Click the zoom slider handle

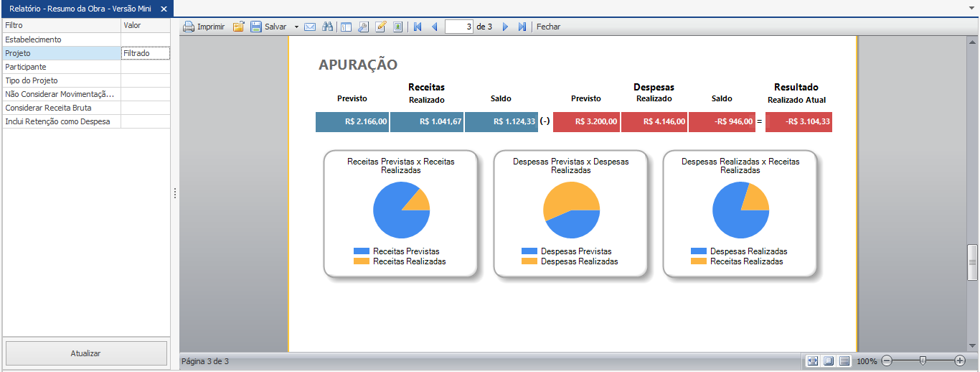click(x=923, y=361)
